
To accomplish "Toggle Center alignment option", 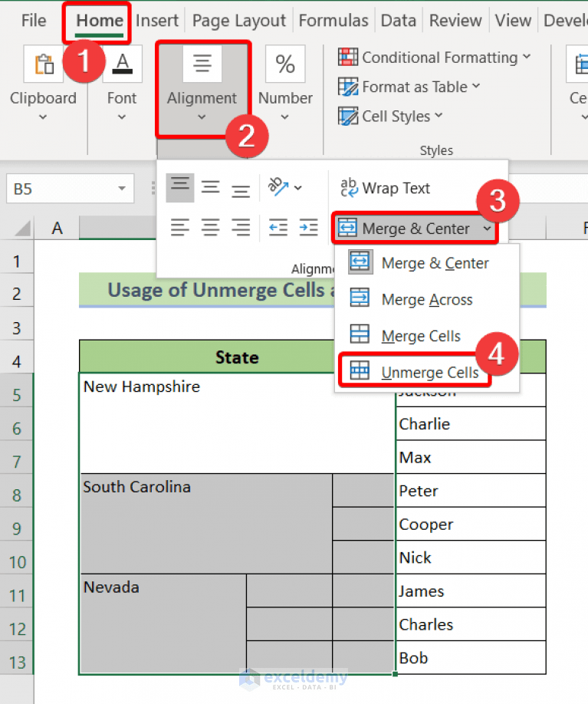I will [210, 227].
